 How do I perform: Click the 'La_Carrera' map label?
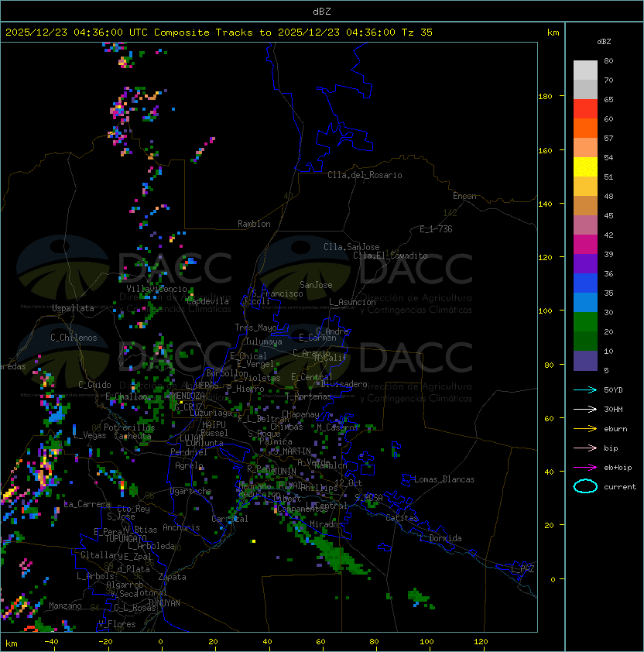pos(87,504)
